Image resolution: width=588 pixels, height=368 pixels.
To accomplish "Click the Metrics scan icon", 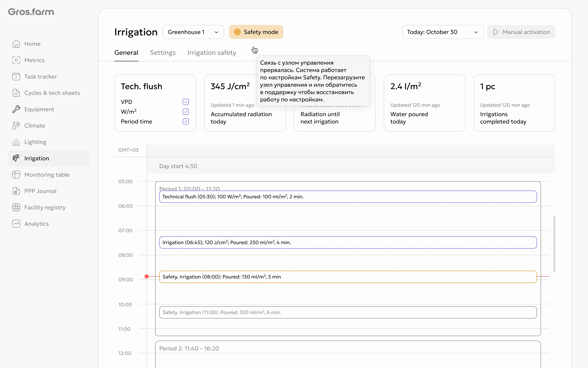I will pos(16,60).
